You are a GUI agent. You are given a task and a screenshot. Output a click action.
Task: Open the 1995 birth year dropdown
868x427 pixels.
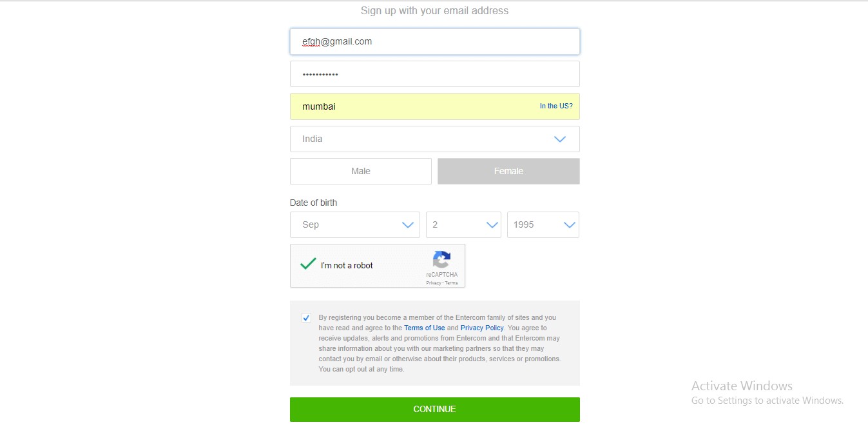pos(543,224)
